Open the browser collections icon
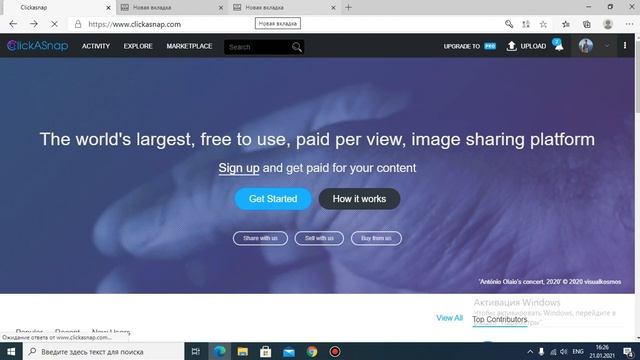The image size is (640, 360). click(x=587, y=24)
